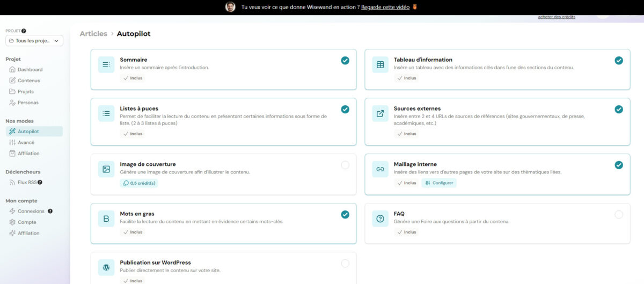Image resolution: width=644 pixels, height=284 pixels.
Task: Uncheck the Sommaire option checkmark
Action: tap(345, 61)
